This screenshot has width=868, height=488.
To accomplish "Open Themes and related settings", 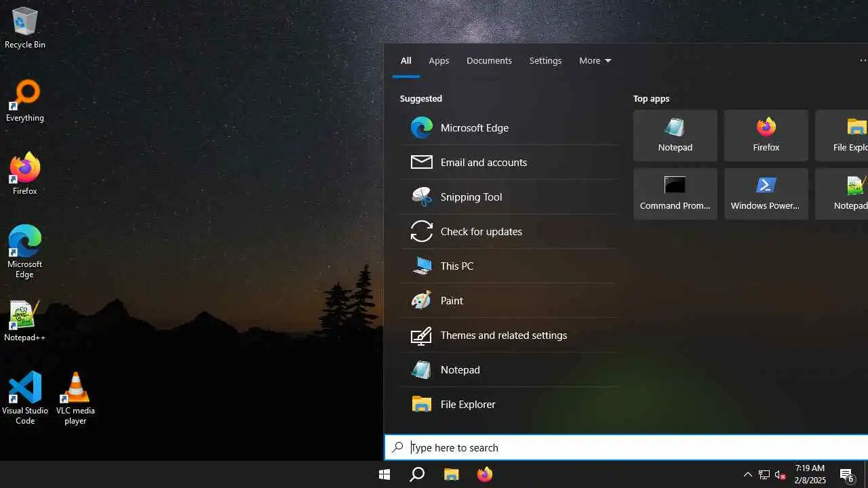I will (509, 335).
